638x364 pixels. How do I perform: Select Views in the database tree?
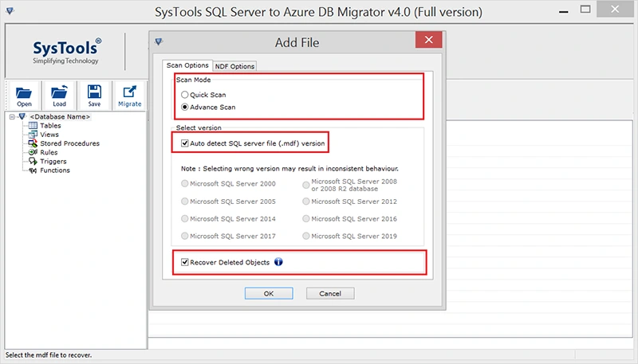pyautogui.click(x=49, y=135)
